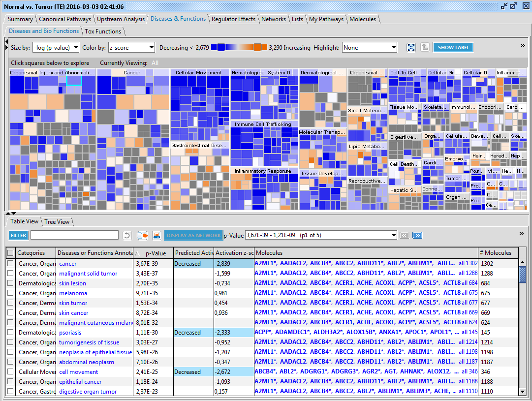Image resolution: width=532 pixels, height=401 pixels.
Task: Check the box for skin lesion row
Action: pyautogui.click(x=10, y=283)
